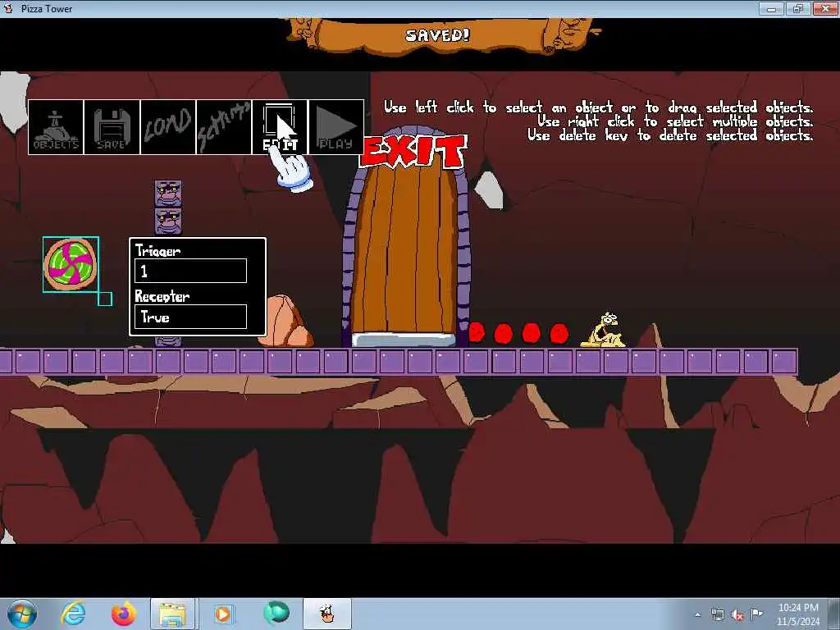Select the second red collectible from the door
This screenshot has height=630, width=840.
[x=504, y=333]
